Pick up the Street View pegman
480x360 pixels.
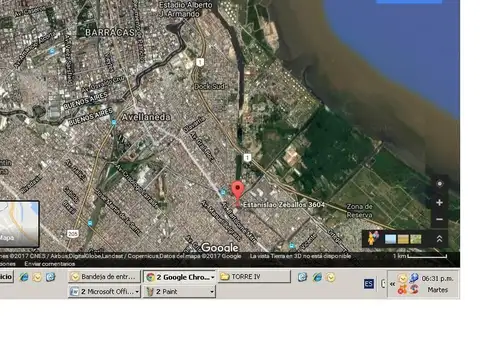(x=372, y=239)
